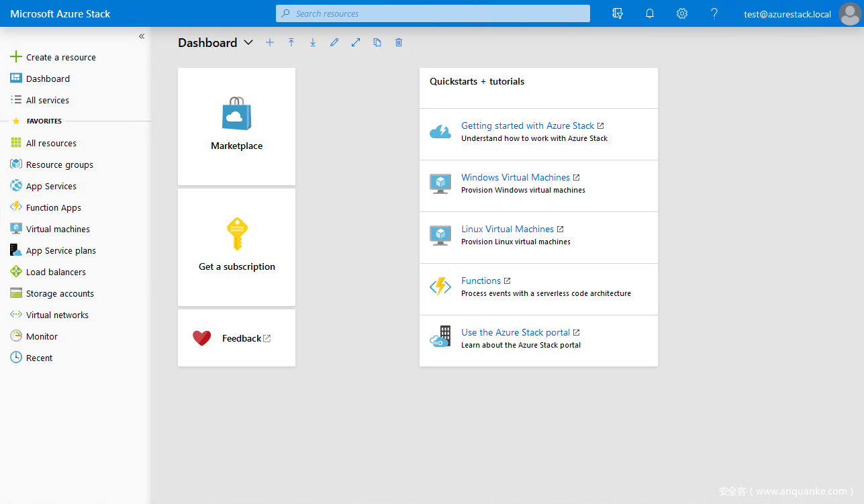Clone the dashboard with copy icon
The image size is (864, 504).
point(377,42)
